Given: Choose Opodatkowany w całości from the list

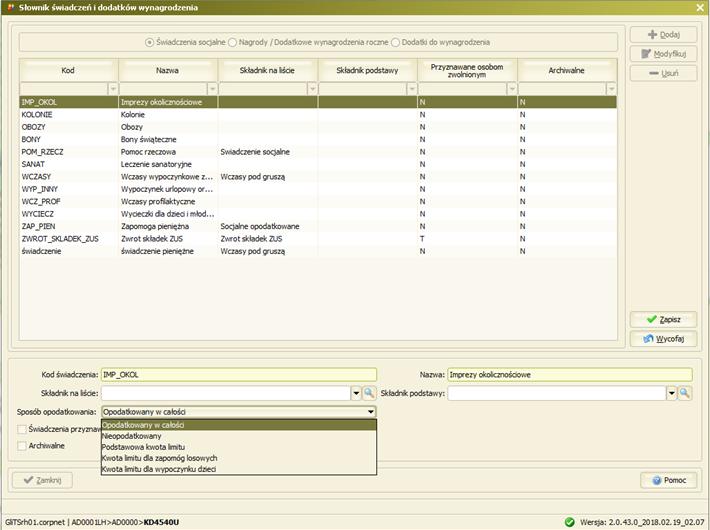Looking at the screenshot, I should 239,425.
